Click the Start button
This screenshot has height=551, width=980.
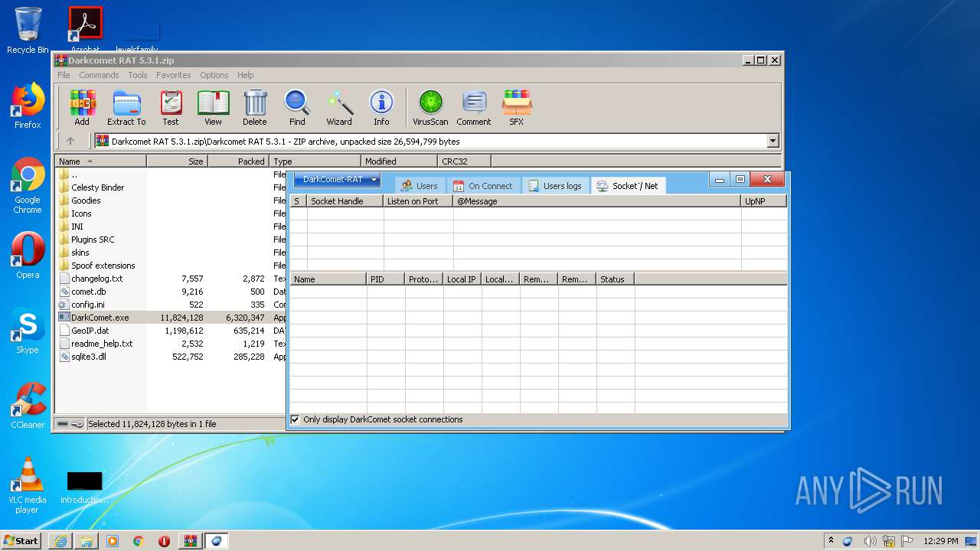21,541
